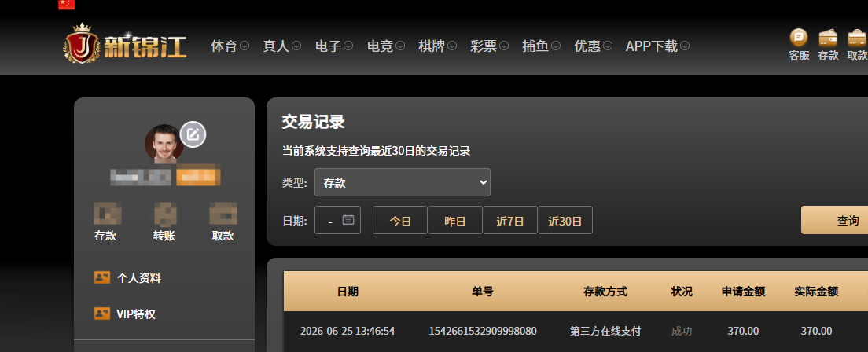Filter records by 昨日
Viewport: 868px width, 352px height.
coord(455,220)
